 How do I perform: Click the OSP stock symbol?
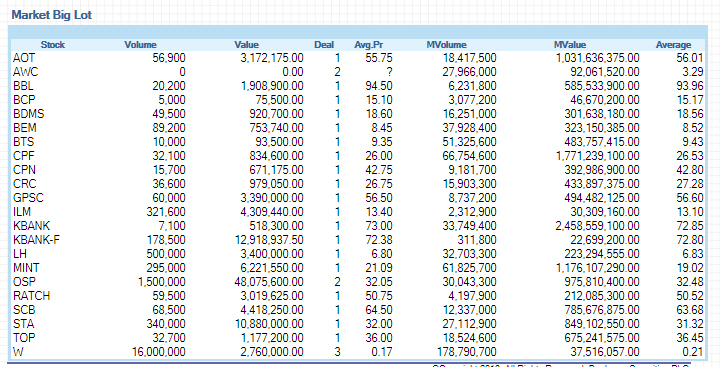point(24,282)
